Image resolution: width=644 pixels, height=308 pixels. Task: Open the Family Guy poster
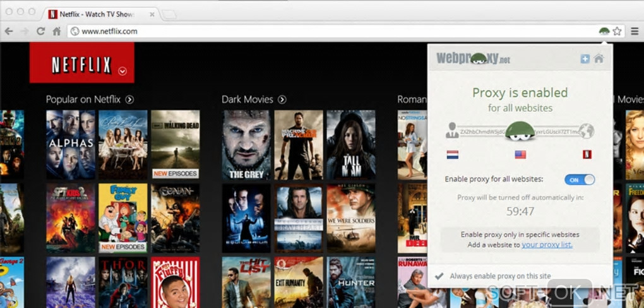point(123,218)
